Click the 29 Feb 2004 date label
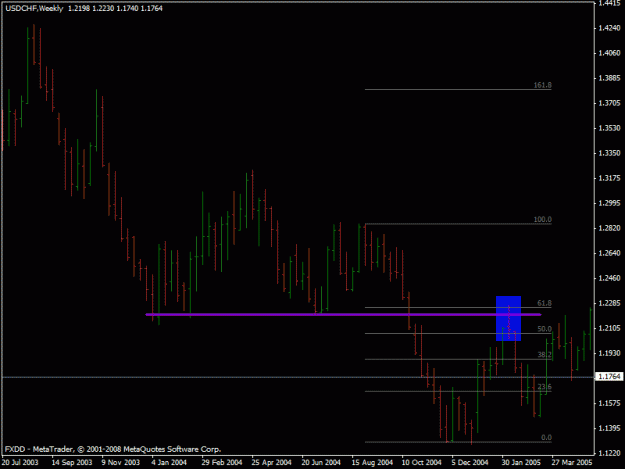This screenshot has height=469, width=625. click(x=222, y=462)
